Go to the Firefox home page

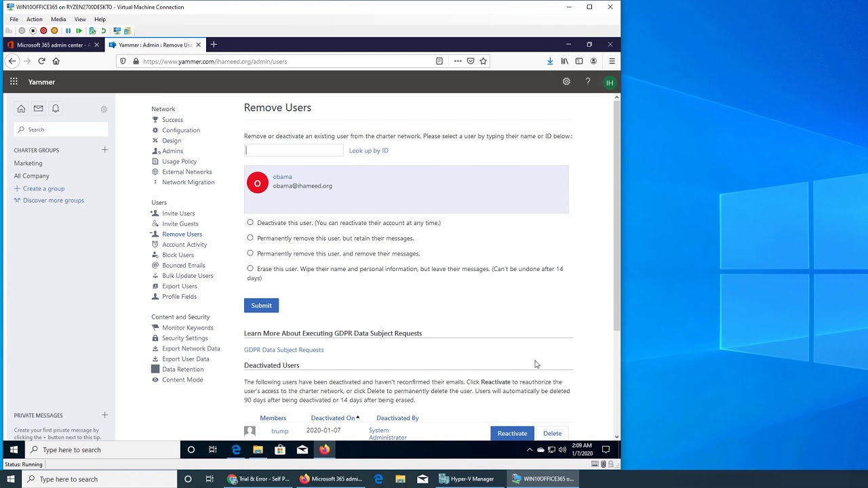coord(56,61)
